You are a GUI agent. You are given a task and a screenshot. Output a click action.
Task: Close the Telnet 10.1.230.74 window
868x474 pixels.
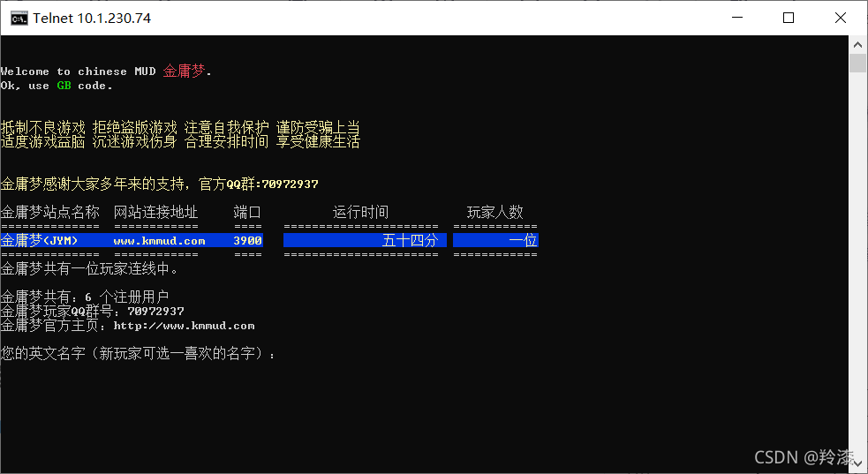tap(840, 18)
